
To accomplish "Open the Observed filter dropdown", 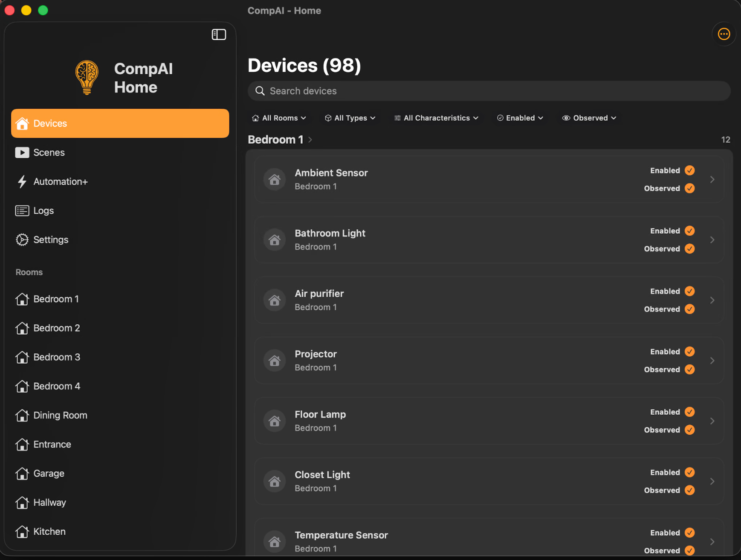I will click(589, 118).
